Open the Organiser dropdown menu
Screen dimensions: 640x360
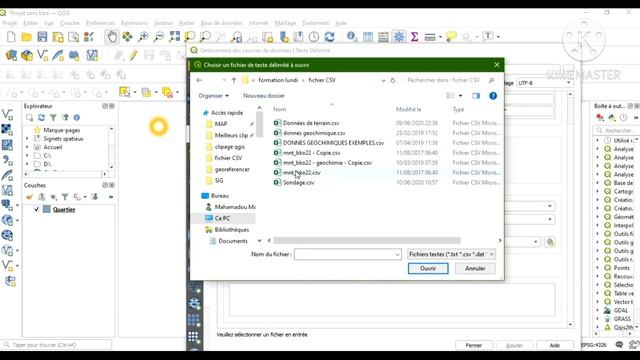tap(213, 96)
